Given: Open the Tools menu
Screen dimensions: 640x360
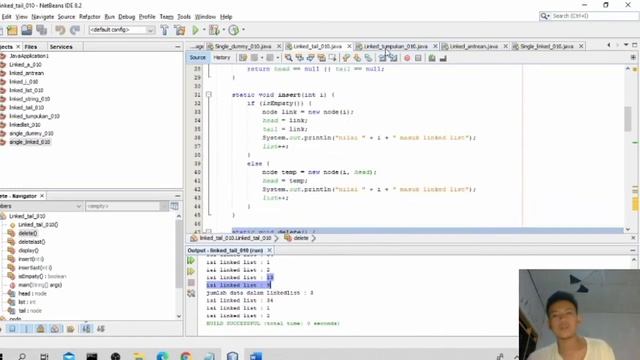Looking at the screenshot, I should tap(184, 17).
